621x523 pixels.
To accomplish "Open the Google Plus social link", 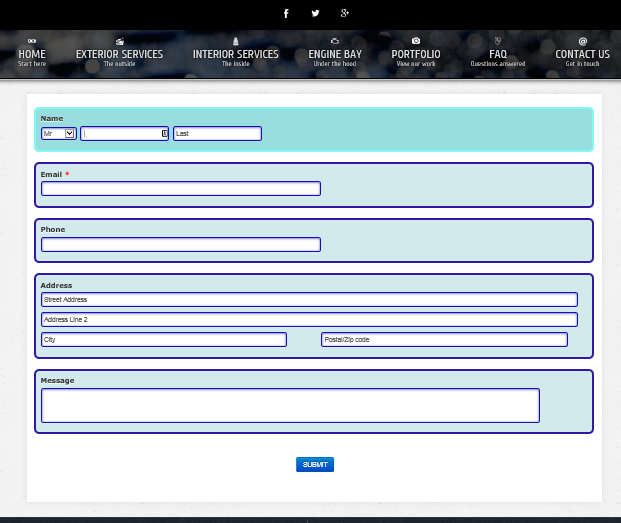I will tap(345, 13).
